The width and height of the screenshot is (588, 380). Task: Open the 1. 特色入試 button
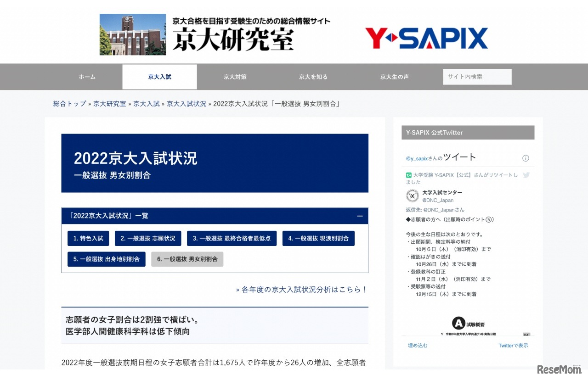[x=88, y=239]
